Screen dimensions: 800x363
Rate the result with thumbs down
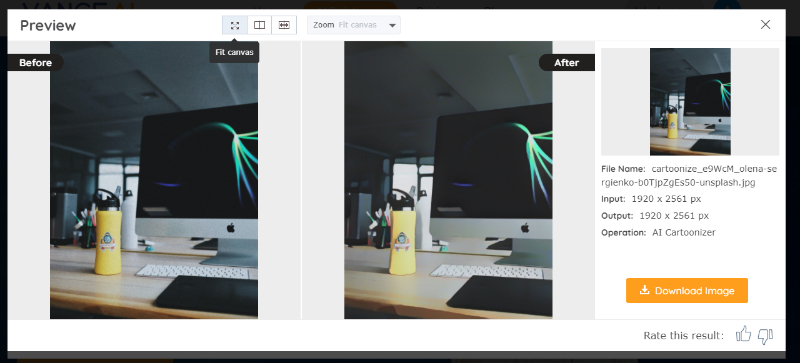pyautogui.click(x=765, y=336)
